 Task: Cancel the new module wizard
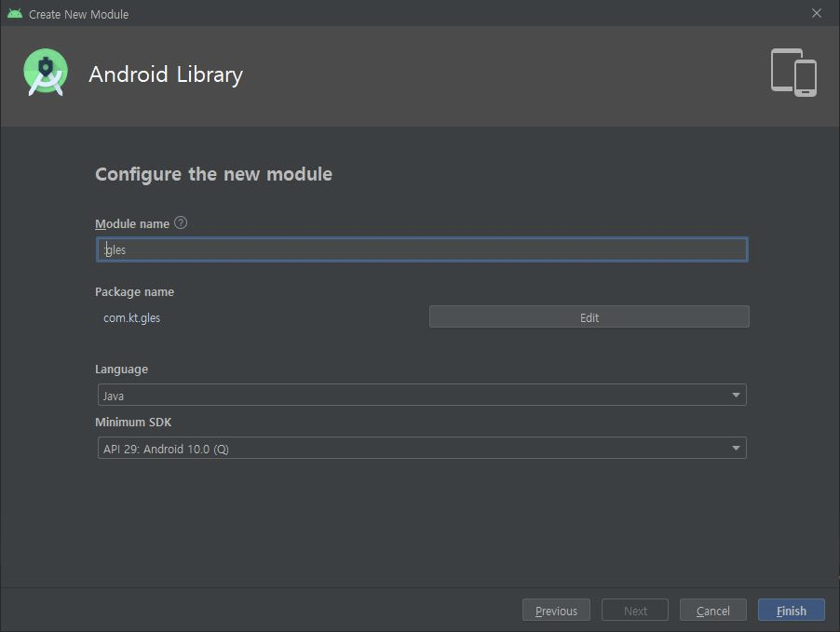pos(712,610)
